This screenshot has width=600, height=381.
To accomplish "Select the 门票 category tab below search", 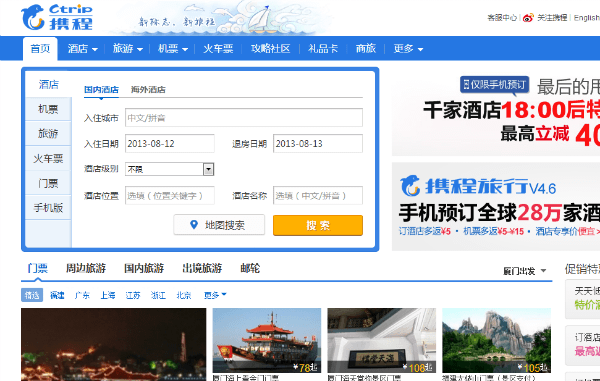I will point(38,268).
